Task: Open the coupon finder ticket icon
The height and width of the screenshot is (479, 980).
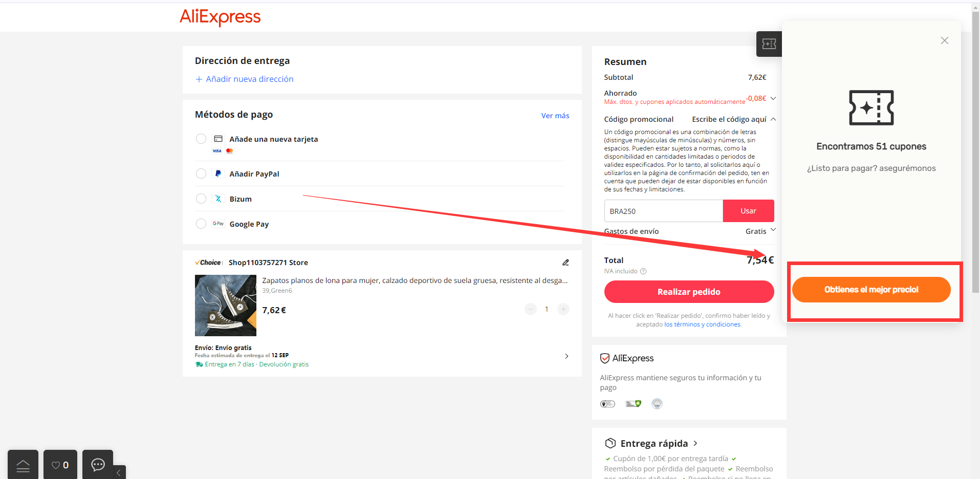Action: pos(769,44)
